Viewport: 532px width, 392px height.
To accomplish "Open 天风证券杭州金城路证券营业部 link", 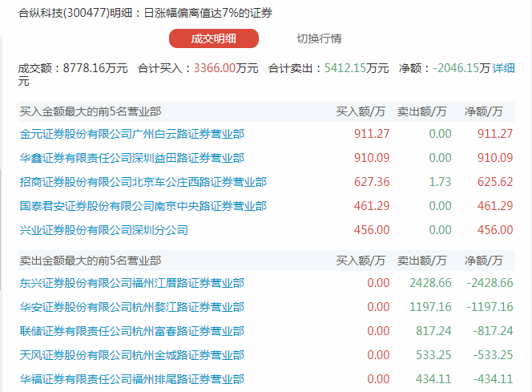I will tap(131, 355).
